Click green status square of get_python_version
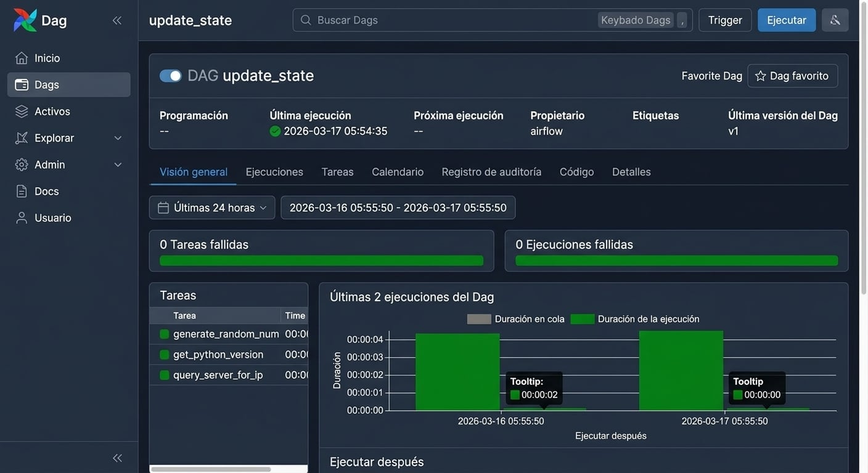Viewport: 868px width, 473px height. pyautogui.click(x=165, y=355)
